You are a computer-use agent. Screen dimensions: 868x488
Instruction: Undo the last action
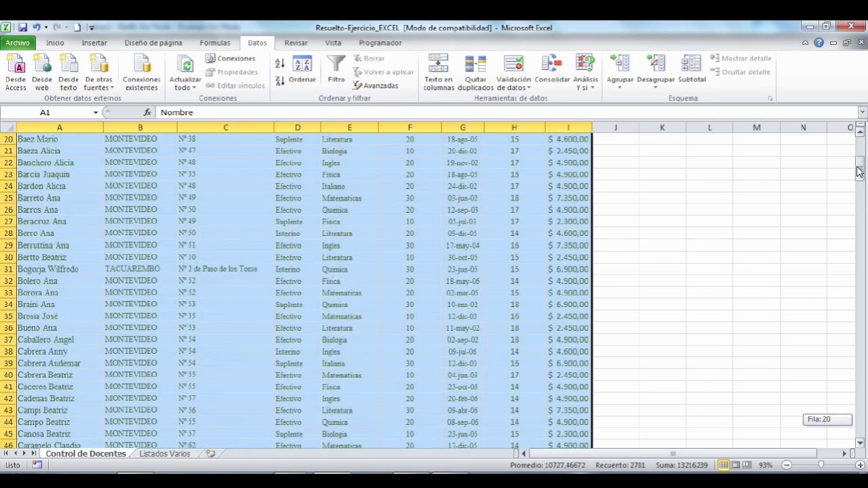tap(36, 28)
